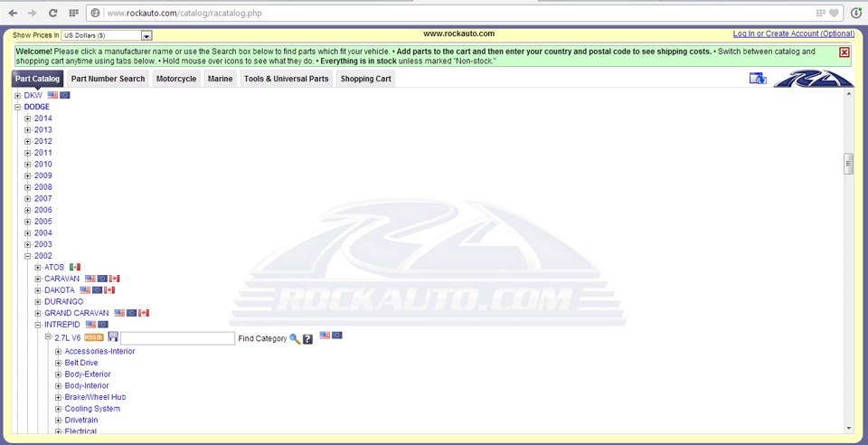Image resolution: width=868 pixels, height=445 pixels.
Task: Open the speed dial grid icon
Action: [73, 13]
